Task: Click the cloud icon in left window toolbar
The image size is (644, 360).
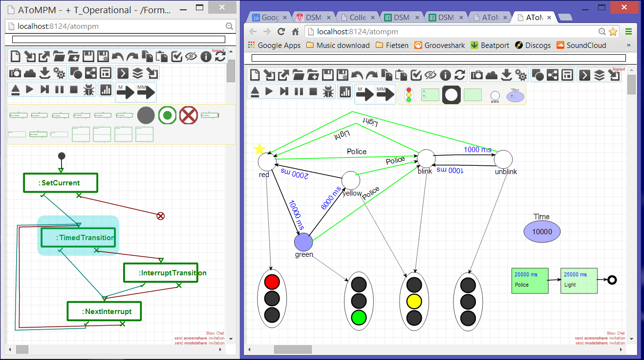Action: click(x=30, y=73)
